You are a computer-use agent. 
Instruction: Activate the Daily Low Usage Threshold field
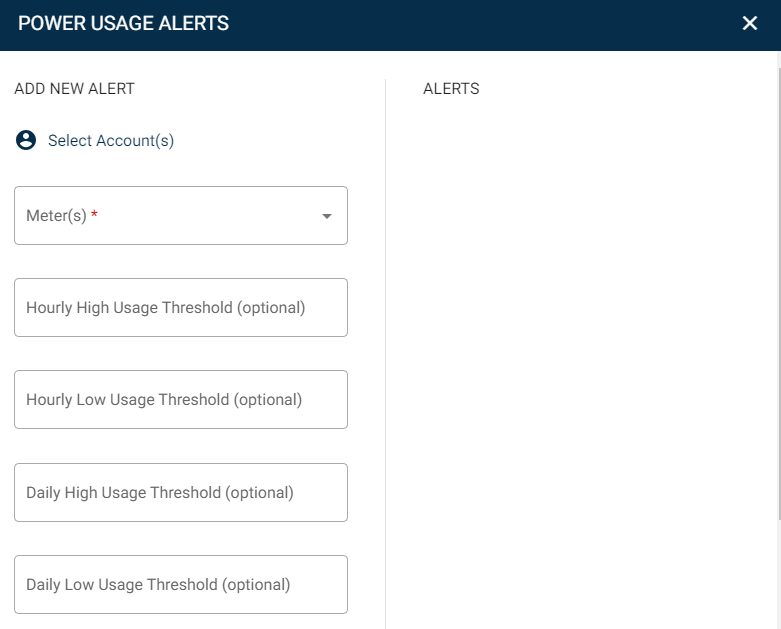click(181, 584)
